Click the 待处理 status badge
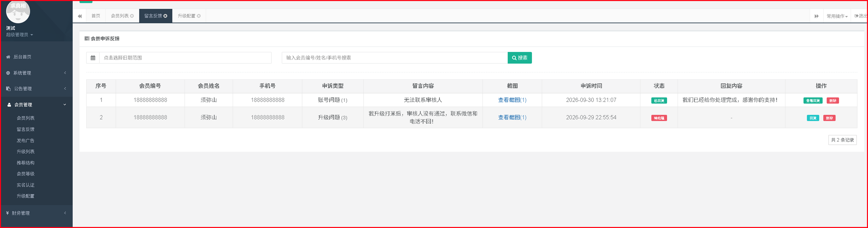The height and width of the screenshot is (228, 868). click(659, 118)
